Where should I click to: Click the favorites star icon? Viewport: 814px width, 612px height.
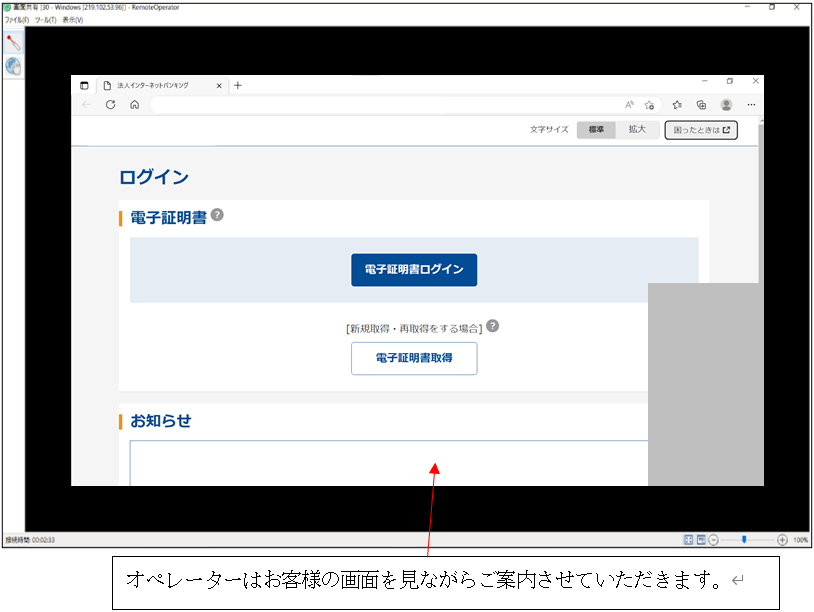coord(676,104)
